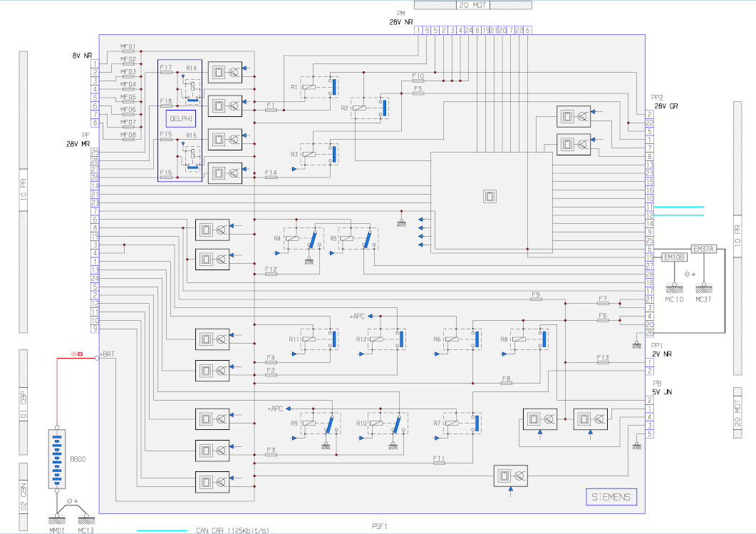Select the R11 relay symbol
Viewport: 756px width, 534px height.
[x=320, y=339]
